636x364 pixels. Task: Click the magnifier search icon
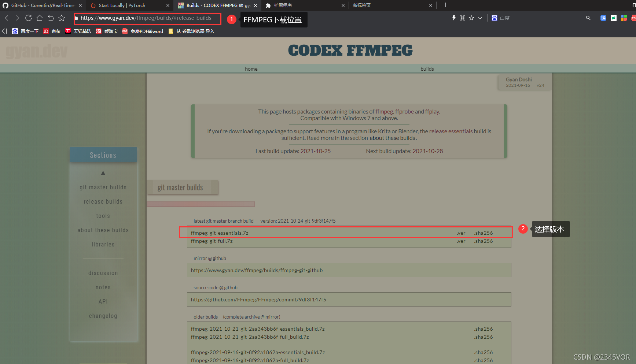pyautogui.click(x=588, y=18)
